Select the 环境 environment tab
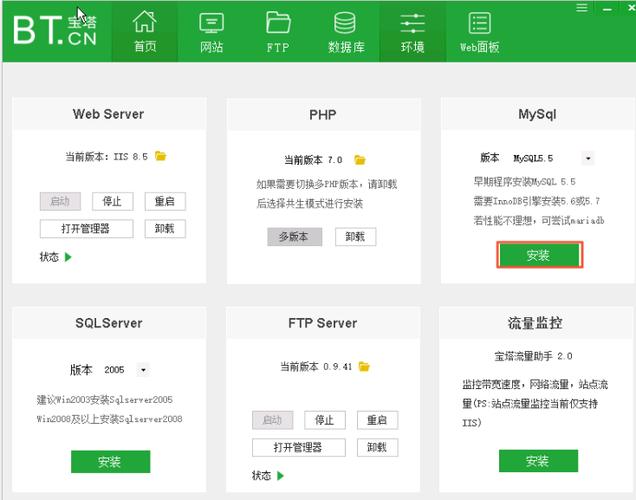This screenshot has height=500, width=636. [413, 32]
